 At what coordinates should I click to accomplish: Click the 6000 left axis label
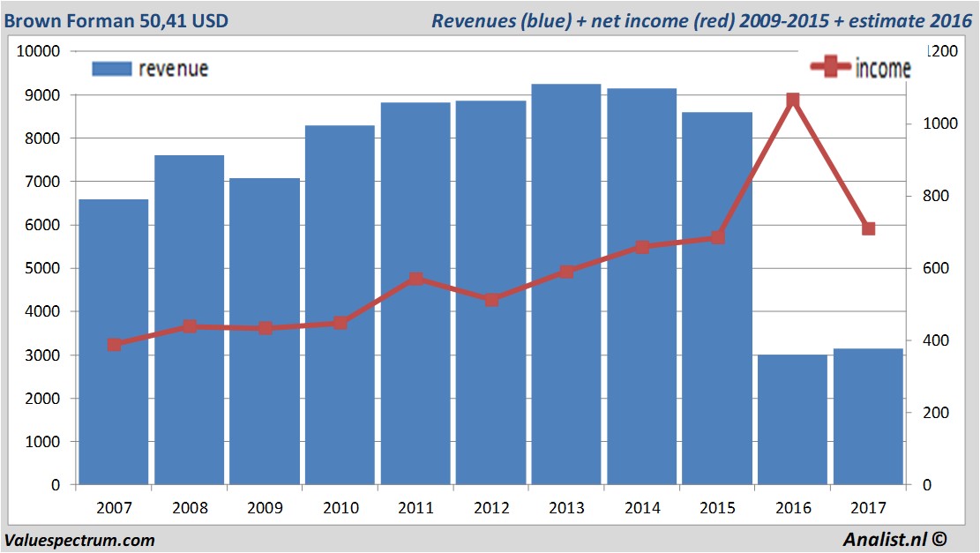click(x=42, y=225)
